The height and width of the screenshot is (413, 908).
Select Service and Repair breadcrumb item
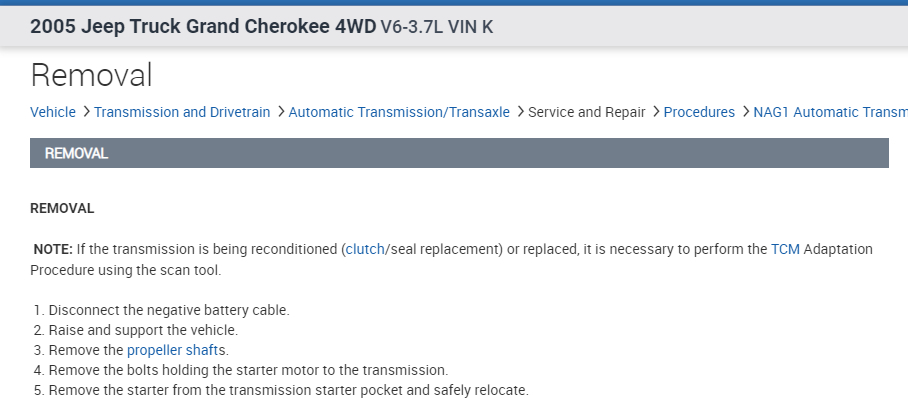pyautogui.click(x=586, y=112)
